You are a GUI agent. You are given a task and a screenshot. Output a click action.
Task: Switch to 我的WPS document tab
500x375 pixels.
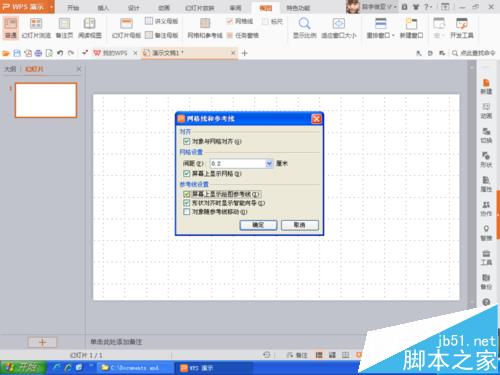[x=111, y=53]
